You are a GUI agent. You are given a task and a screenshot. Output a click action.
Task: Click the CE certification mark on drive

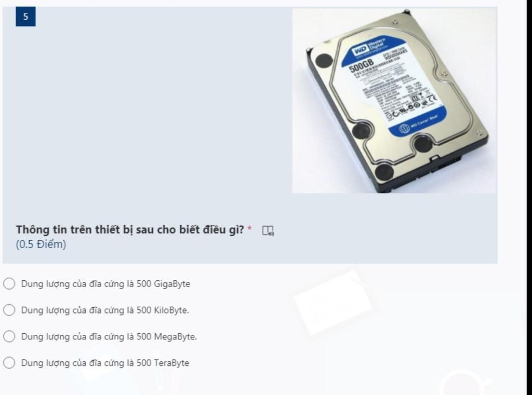[x=432, y=99]
